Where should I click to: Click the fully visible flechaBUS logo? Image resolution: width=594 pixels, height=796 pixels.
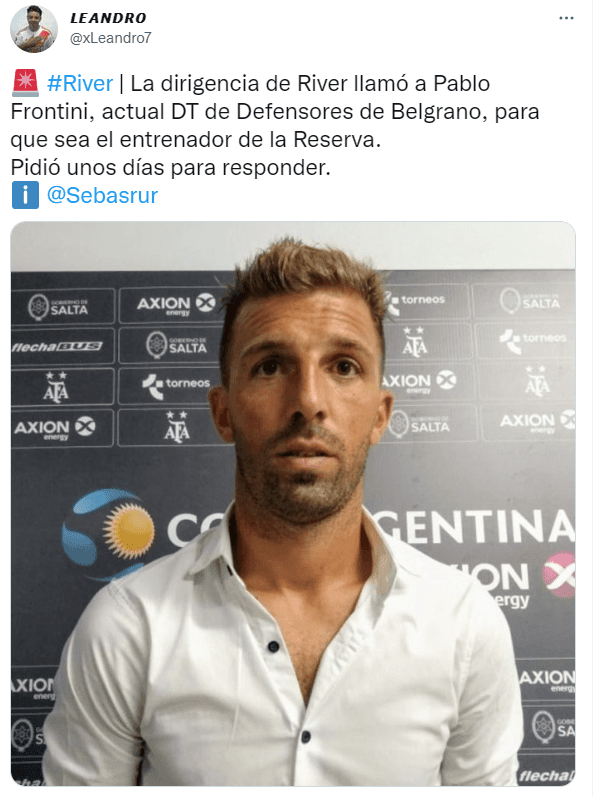[56, 347]
